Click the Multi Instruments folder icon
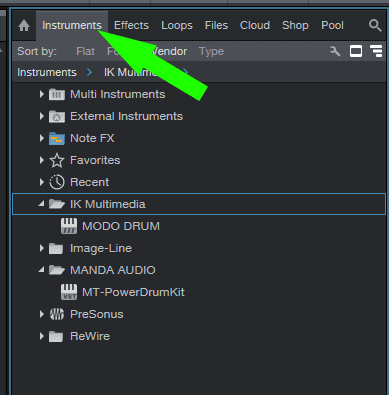389x395 pixels. click(57, 94)
